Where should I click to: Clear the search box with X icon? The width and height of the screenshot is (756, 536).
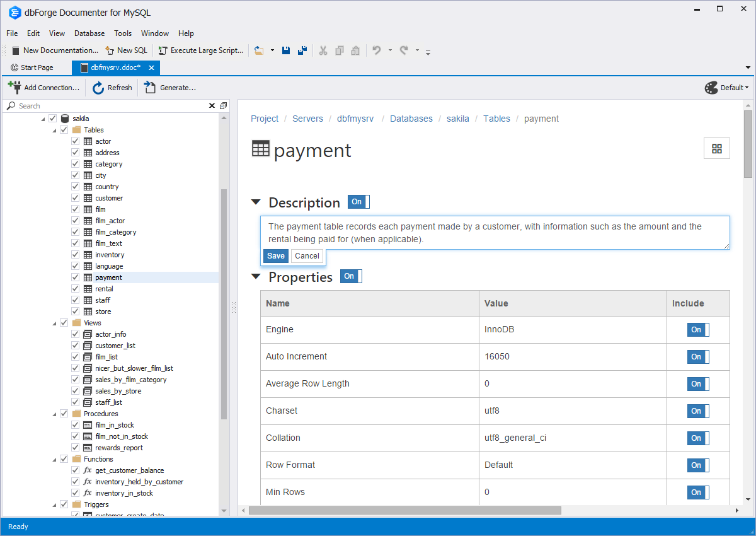tap(212, 106)
